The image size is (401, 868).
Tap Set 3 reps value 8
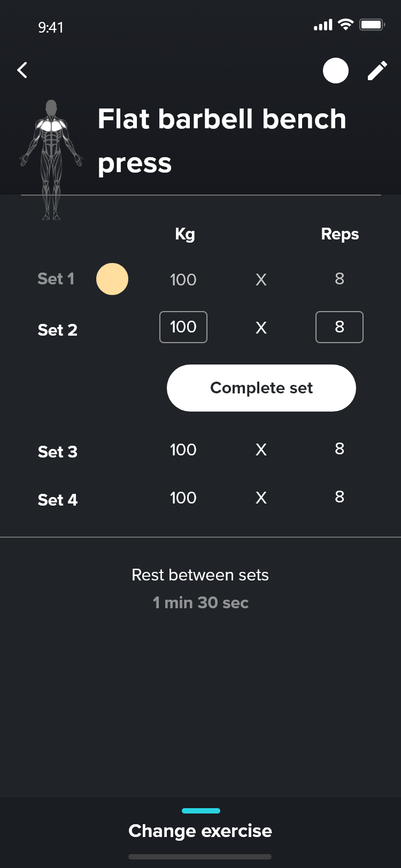pyautogui.click(x=340, y=449)
